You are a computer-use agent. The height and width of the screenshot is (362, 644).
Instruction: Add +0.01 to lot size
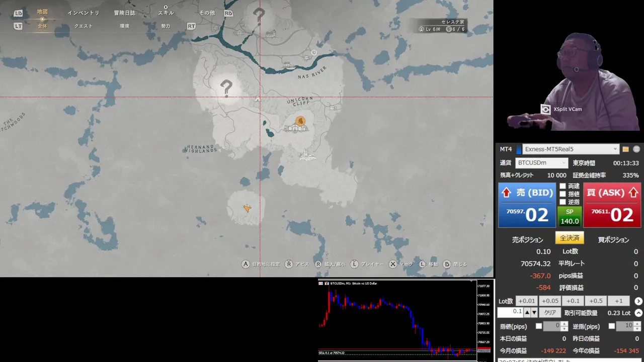click(x=526, y=301)
